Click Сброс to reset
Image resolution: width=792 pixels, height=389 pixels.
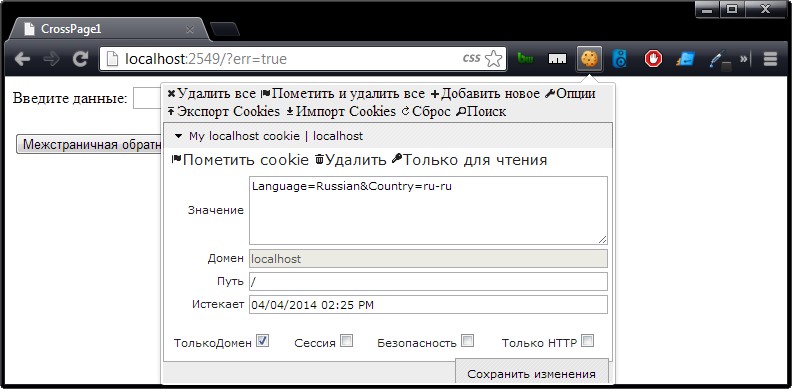pos(426,111)
